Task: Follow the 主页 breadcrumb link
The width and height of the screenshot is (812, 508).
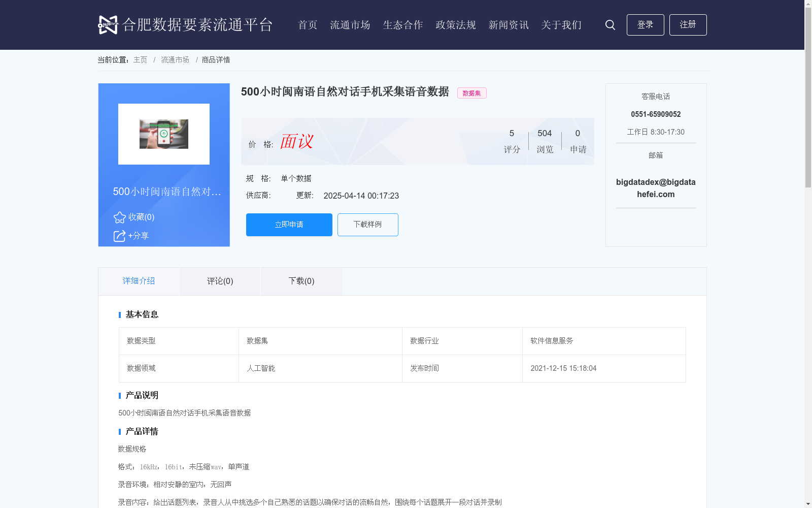Action: [x=140, y=60]
